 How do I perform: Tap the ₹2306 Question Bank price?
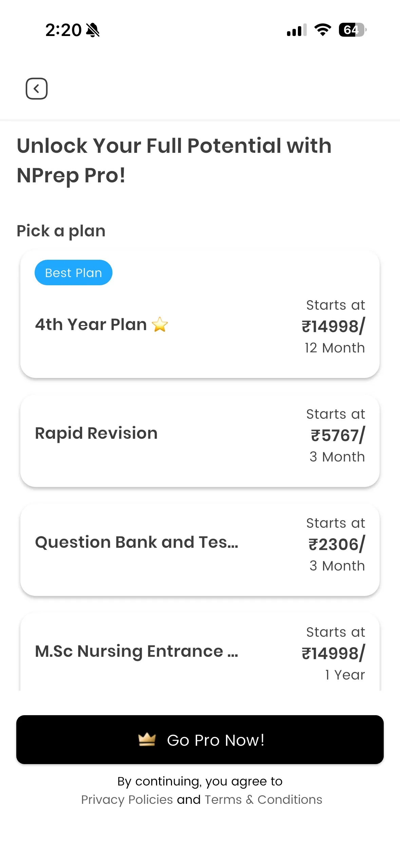point(337,544)
